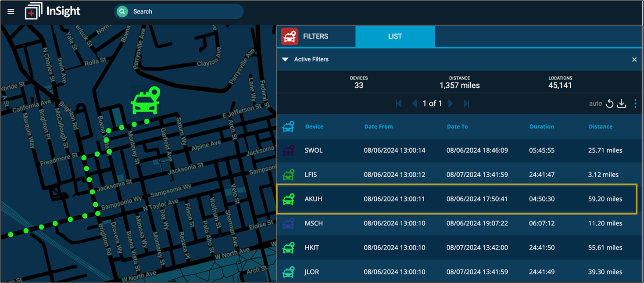
Task: Click the green car marker on the map
Action: click(145, 100)
